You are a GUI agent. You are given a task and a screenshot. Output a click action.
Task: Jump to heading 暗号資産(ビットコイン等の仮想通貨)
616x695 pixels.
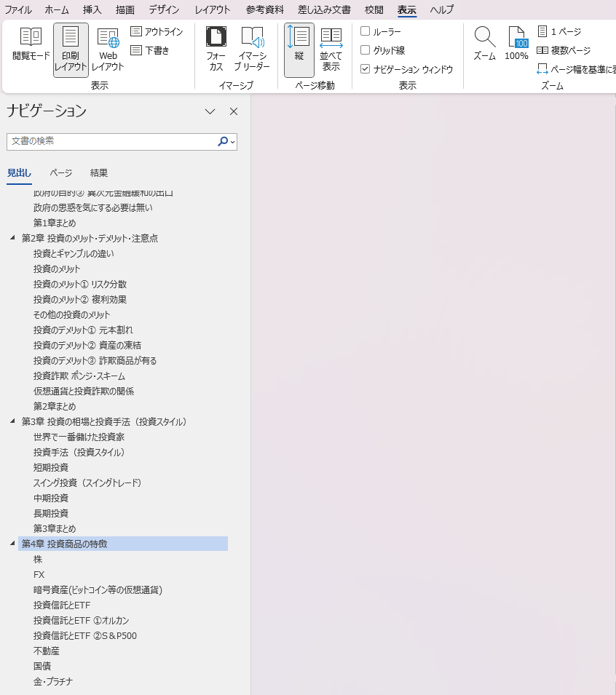(98, 590)
